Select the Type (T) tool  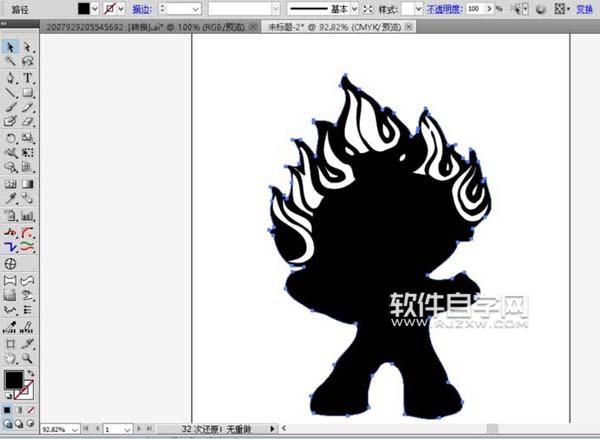pyautogui.click(x=28, y=78)
